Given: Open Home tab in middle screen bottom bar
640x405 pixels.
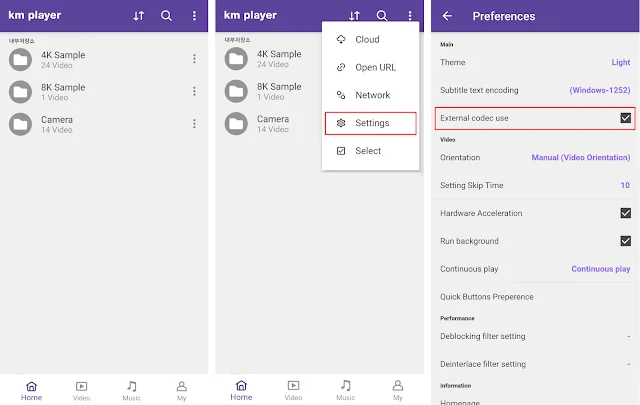Looking at the screenshot, I should (x=241, y=391).
